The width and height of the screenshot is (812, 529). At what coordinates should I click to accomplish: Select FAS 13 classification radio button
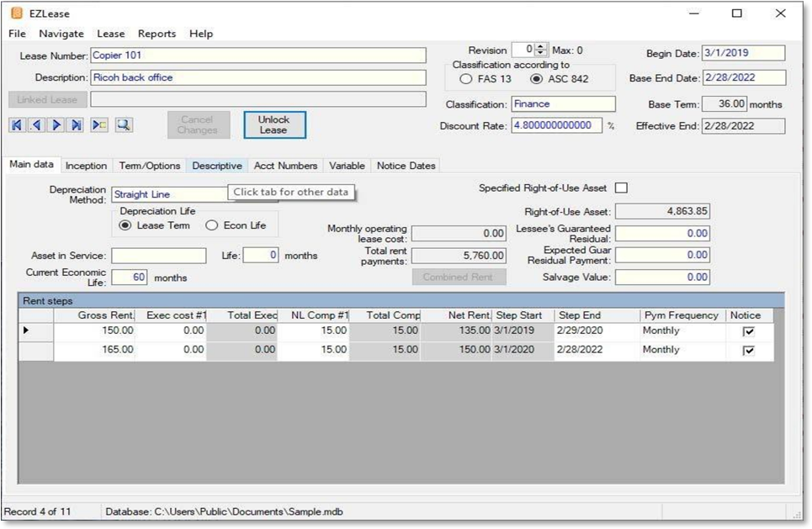point(466,79)
